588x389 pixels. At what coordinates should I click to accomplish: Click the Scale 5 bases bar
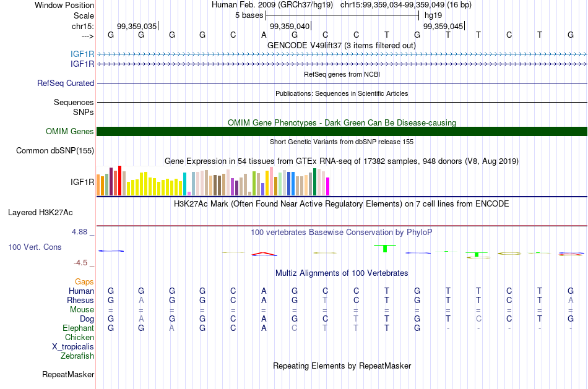(342, 15)
